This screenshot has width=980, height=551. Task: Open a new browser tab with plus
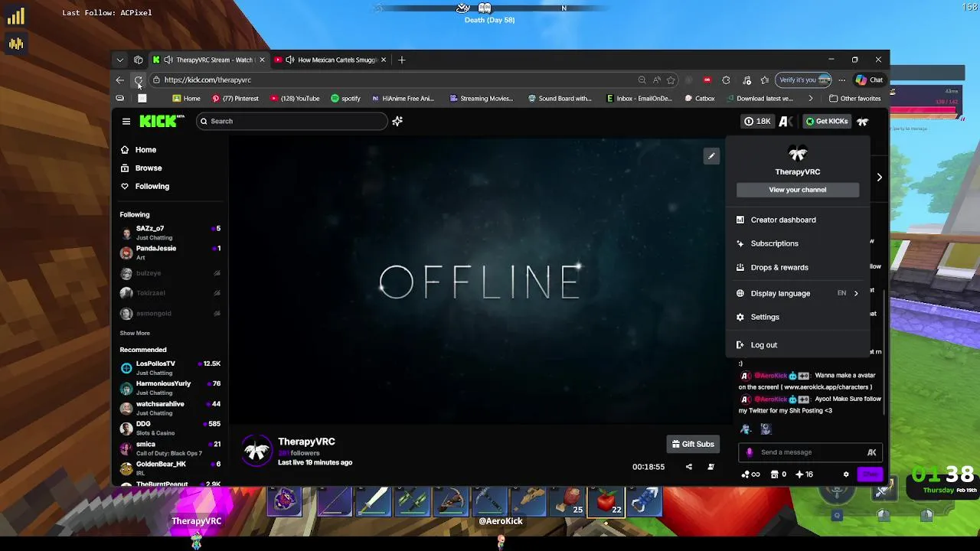coord(401,60)
